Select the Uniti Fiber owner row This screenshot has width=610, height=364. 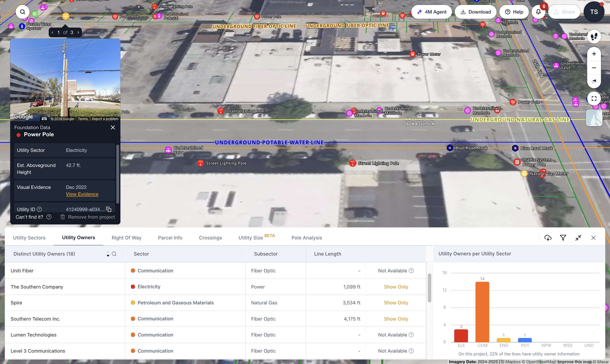tap(215, 271)
